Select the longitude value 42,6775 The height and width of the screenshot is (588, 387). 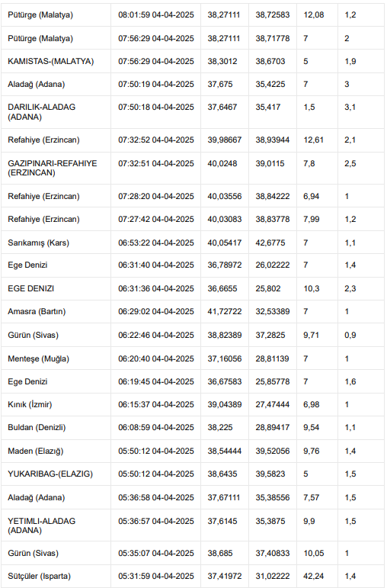(270, 243)
